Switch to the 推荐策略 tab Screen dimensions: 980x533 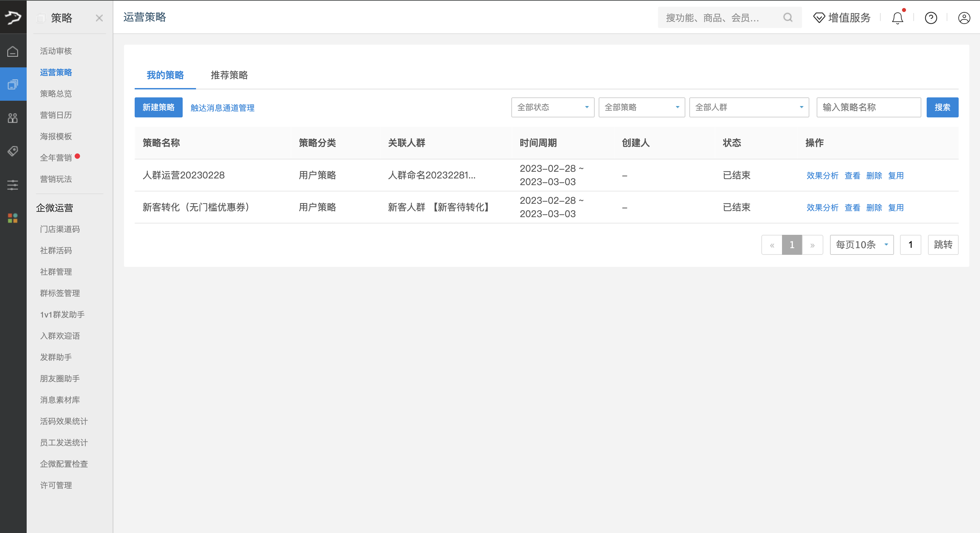point(229,75)
